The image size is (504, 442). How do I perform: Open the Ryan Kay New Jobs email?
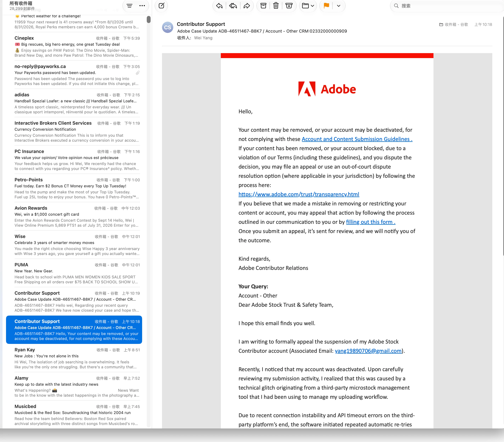77,358
